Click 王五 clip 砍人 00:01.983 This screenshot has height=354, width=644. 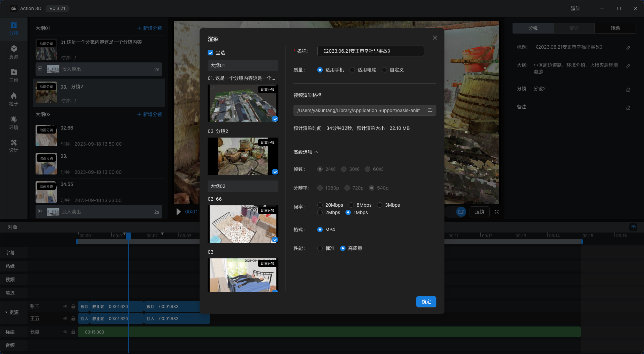point(177,318)
